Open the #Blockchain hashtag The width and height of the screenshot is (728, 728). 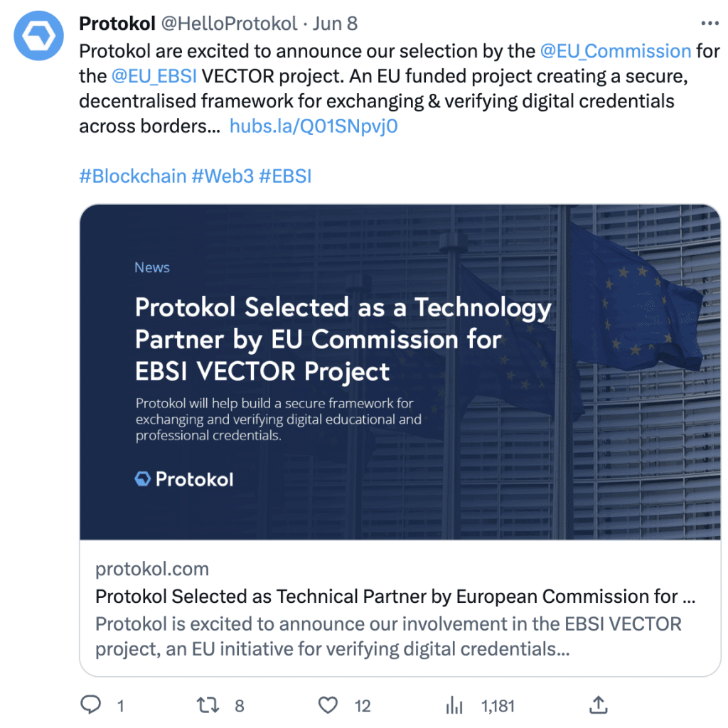tap(133, 176)
